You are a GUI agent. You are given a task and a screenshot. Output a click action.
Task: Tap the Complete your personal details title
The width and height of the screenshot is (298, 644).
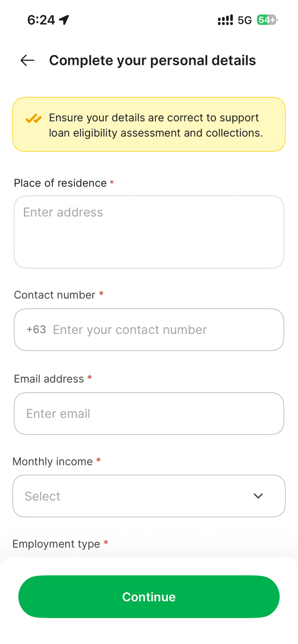click(x=152, y=60)
